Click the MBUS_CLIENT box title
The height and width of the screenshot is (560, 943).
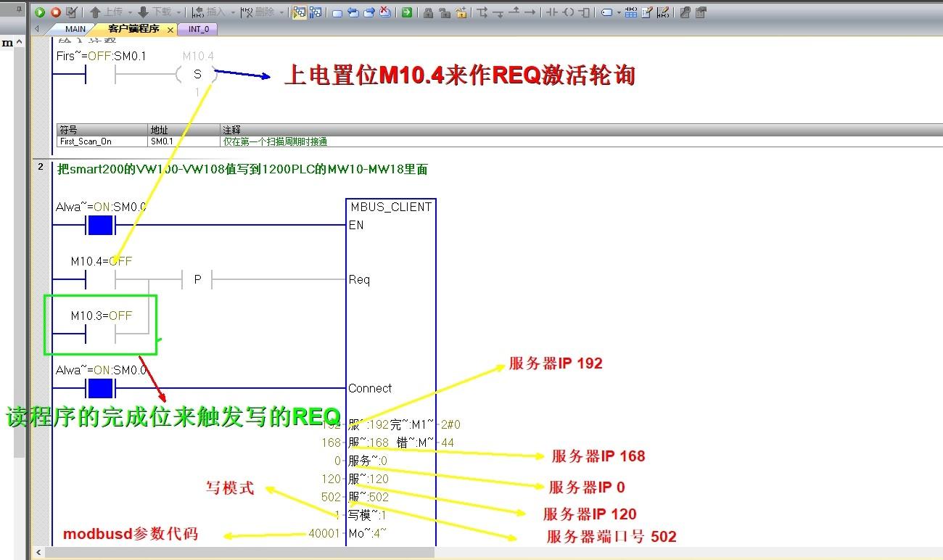(391, 207)
